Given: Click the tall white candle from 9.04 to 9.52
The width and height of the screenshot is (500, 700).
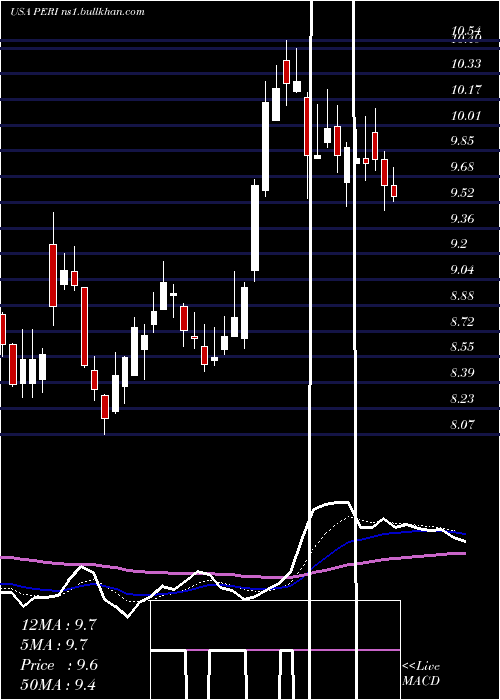Looking at the screenshot, I should pyautogui.click(x=255, y=228).
